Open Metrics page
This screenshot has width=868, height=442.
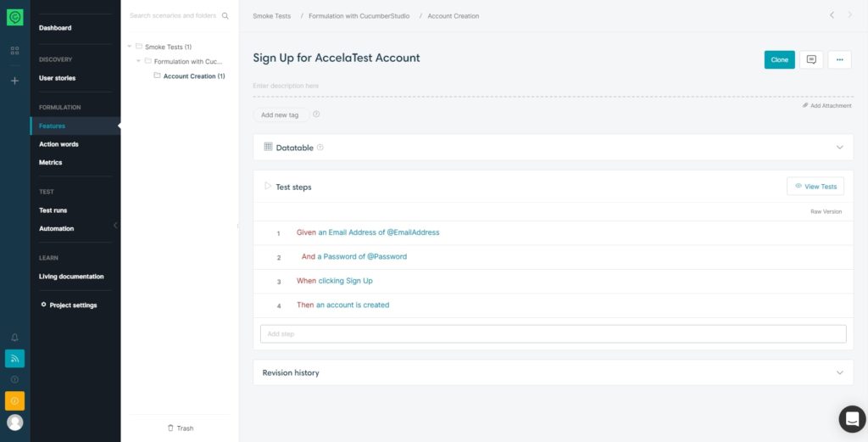(x=50, y=162)
